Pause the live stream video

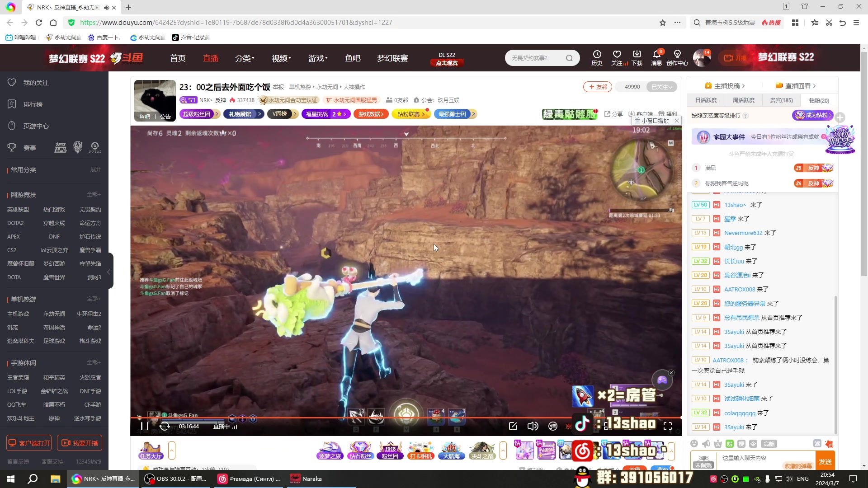[144, 426]
